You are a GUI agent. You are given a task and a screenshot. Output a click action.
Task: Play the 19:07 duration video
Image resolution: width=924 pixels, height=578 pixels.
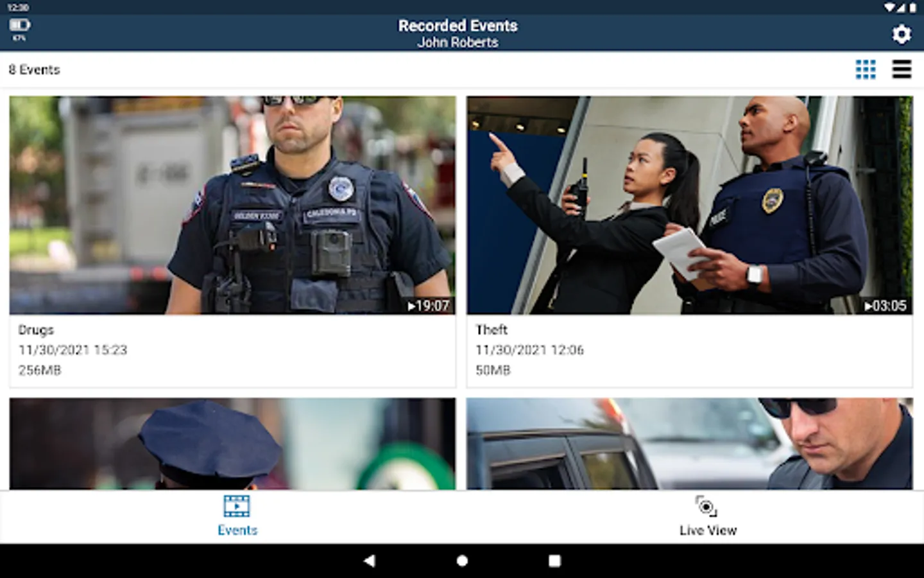(x=429, y=306)
